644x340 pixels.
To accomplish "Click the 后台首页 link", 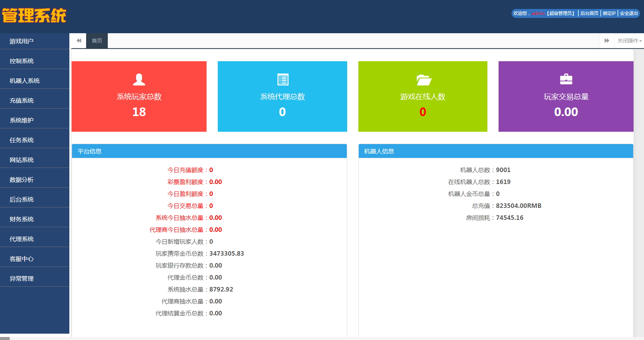I will 589,13.
